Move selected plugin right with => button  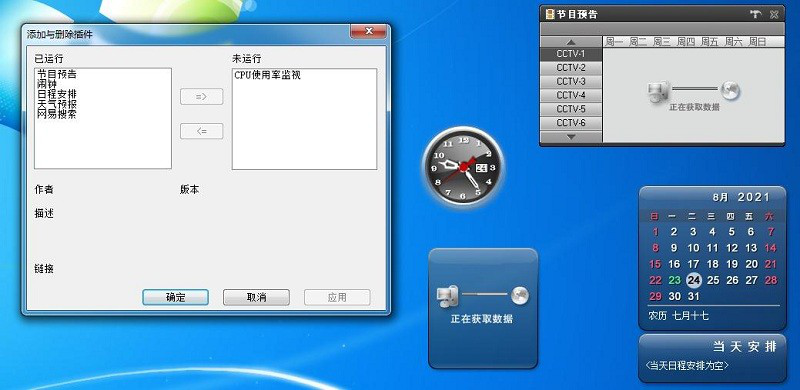click(202, 96)
